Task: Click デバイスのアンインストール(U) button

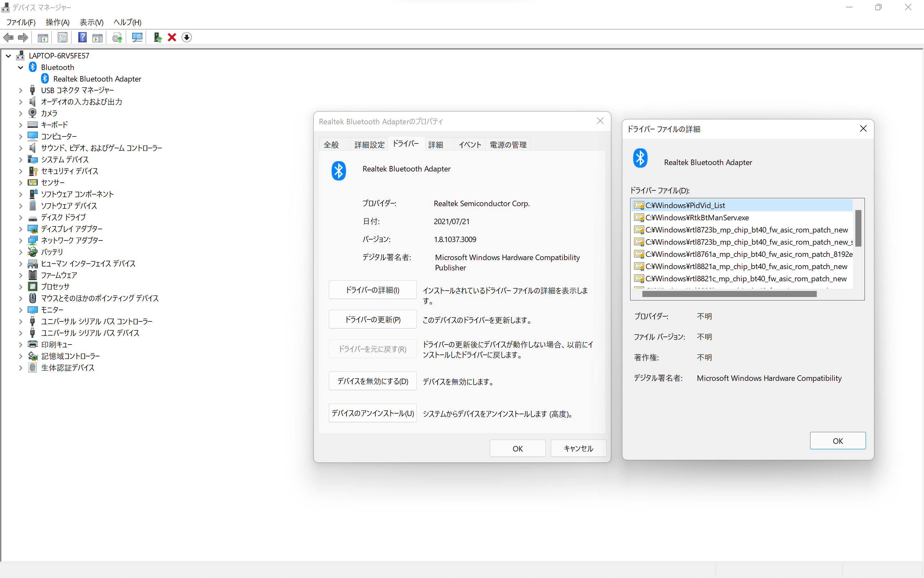Action: click(372, 413)
